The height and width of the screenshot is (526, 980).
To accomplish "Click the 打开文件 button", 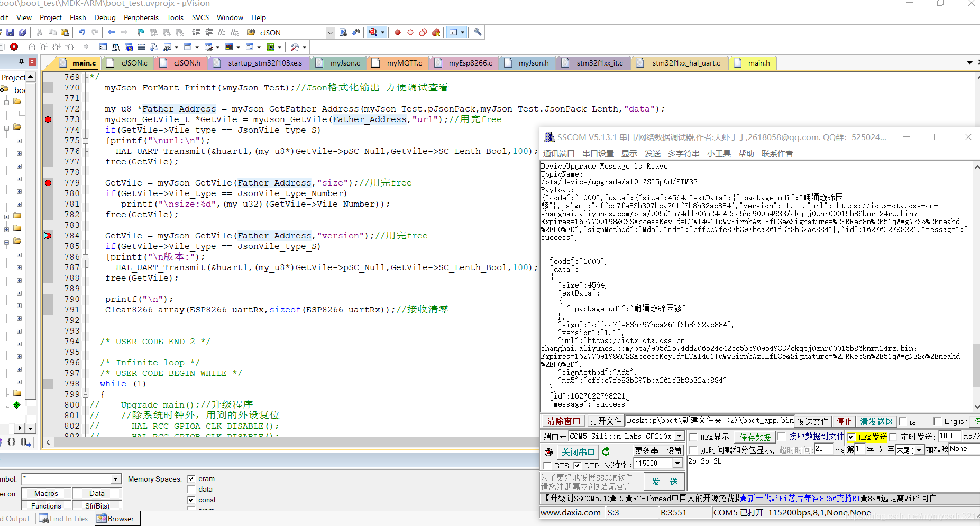I will tap(606, 421).
